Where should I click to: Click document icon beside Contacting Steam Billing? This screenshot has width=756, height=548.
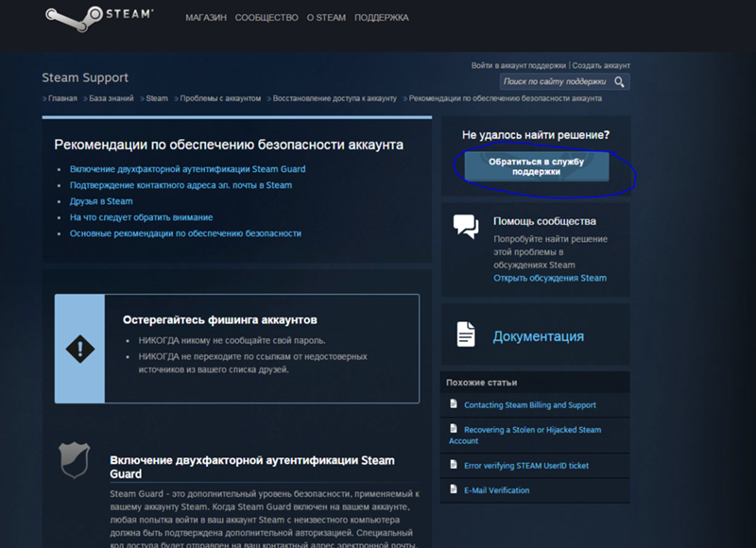point(454,403)
